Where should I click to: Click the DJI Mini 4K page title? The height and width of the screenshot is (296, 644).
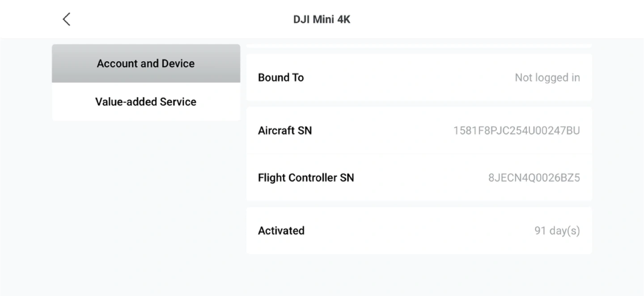pyautogui.click(x=322, y=19)
